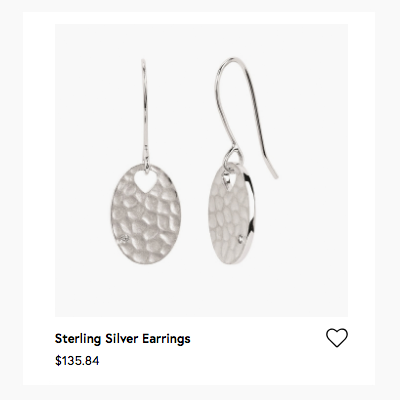
Task: Open the earrings product image
Action: [x=201, y=170]
